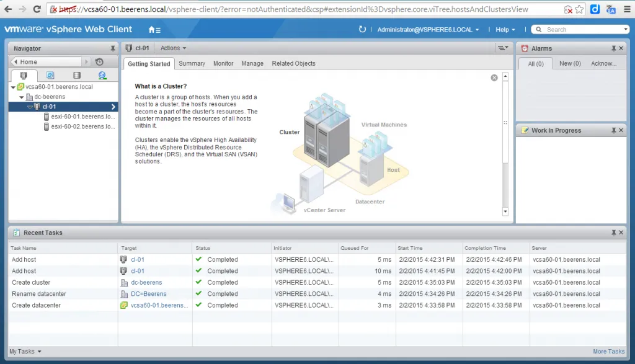
Task: Close the Recent Tasks panel
Action: tap(621, 233)
